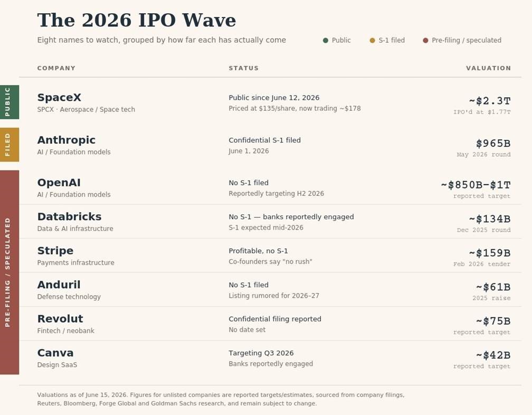The image size is (532, 415).
Task: Click the Anthropic $965B valuation
Action: 493,144
